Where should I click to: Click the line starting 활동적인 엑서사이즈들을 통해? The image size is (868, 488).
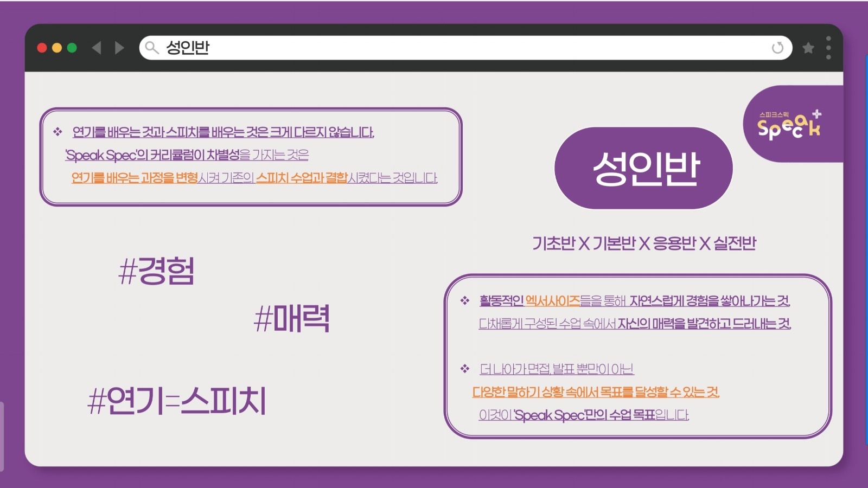[x=635, y=300]
